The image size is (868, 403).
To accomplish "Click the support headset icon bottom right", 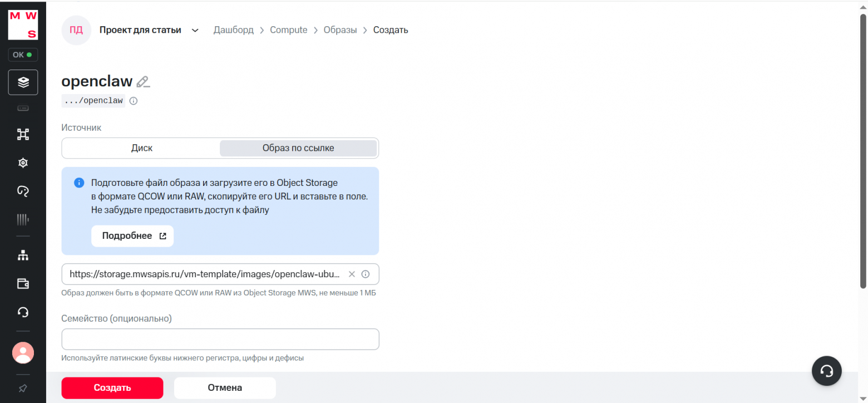I will coord(827,371).
